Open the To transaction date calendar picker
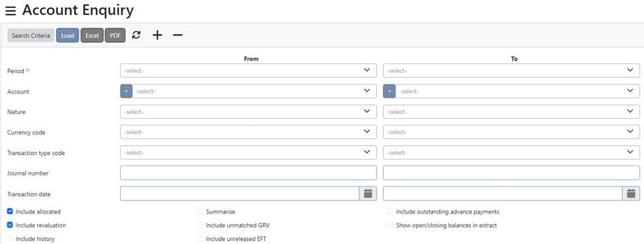Viewport: 644px width, 244px height. 631,194
